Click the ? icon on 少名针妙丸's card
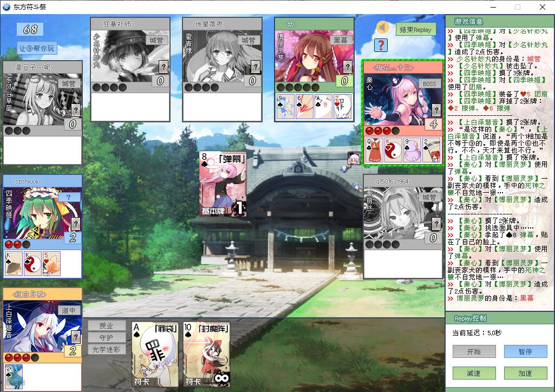The width and height of the screenshot is (555, 392). (163, 67)
